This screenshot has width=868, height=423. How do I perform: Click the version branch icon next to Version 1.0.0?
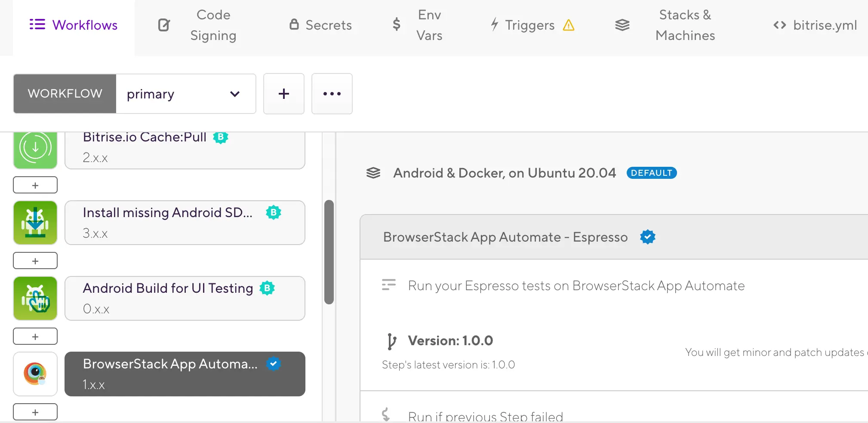(391, 341)
